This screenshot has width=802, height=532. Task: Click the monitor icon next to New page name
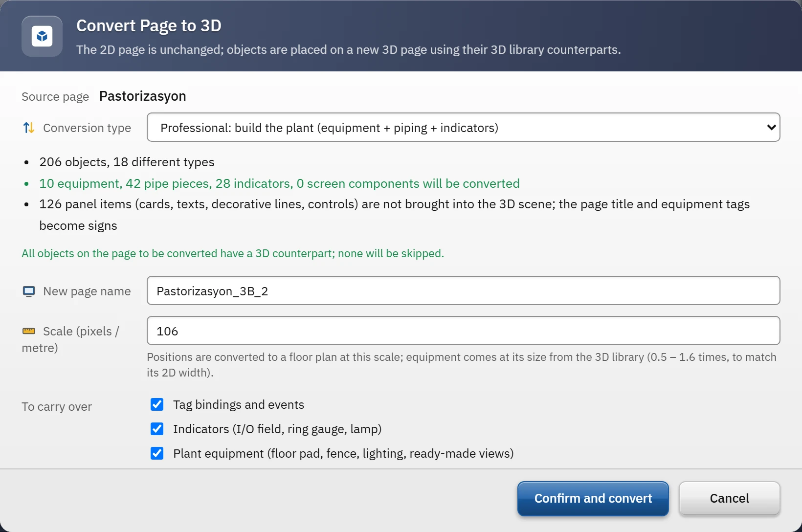[x=29, y=291]
